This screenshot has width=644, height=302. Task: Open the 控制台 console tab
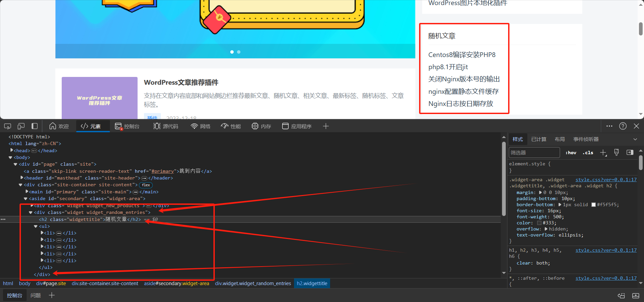pyautogui.click(x=127, y=126)
